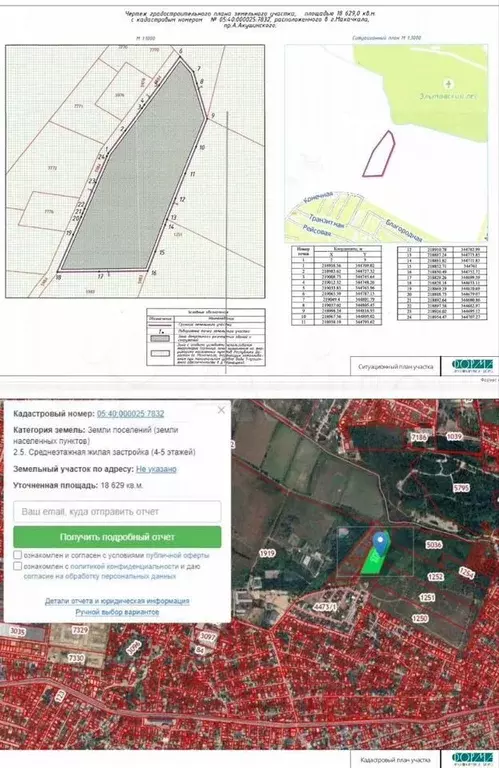Click street label 'Рейсовая' on plan
This screenshot has width=499, height=768.
coord(317,230)
